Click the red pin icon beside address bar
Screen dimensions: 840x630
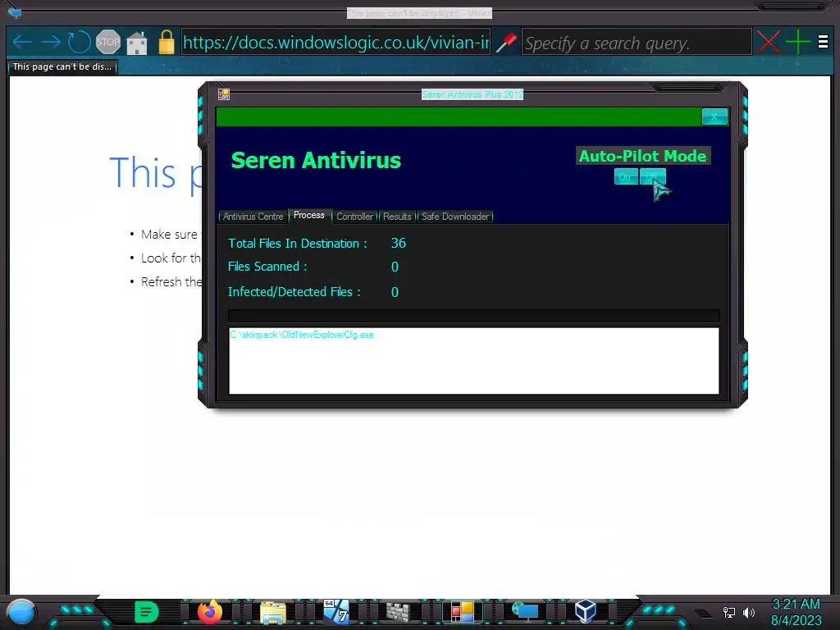pyautogui.click(x=506, y=42)
